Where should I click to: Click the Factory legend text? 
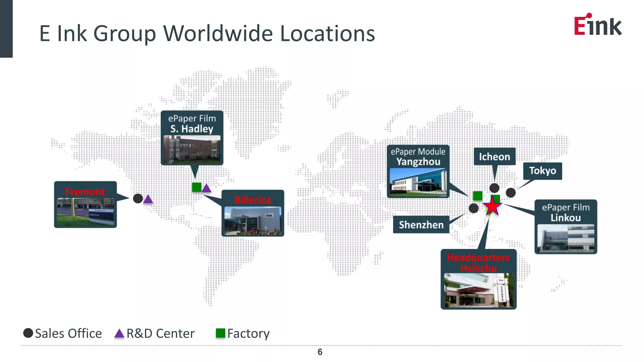click(248, 334)
